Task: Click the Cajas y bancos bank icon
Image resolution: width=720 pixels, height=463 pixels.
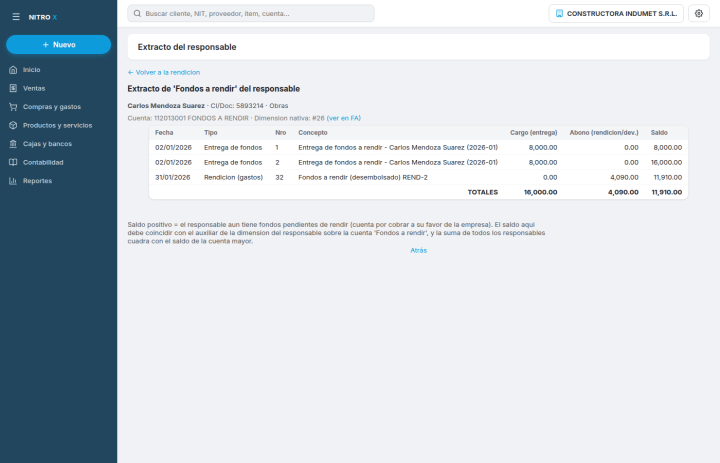Action: [13, 144]
